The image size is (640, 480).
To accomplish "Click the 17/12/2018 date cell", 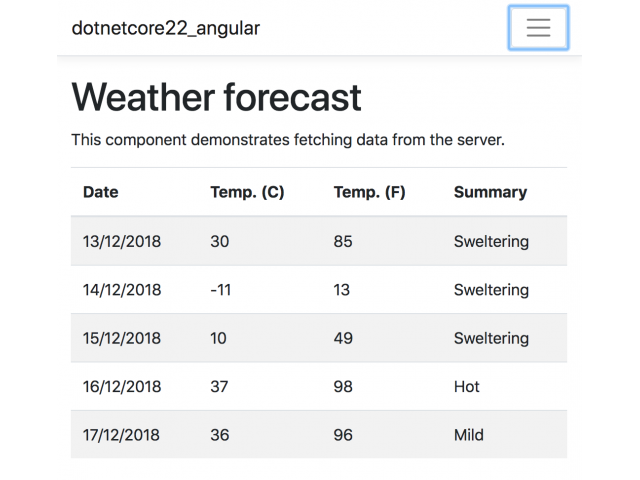I will 121,435.
